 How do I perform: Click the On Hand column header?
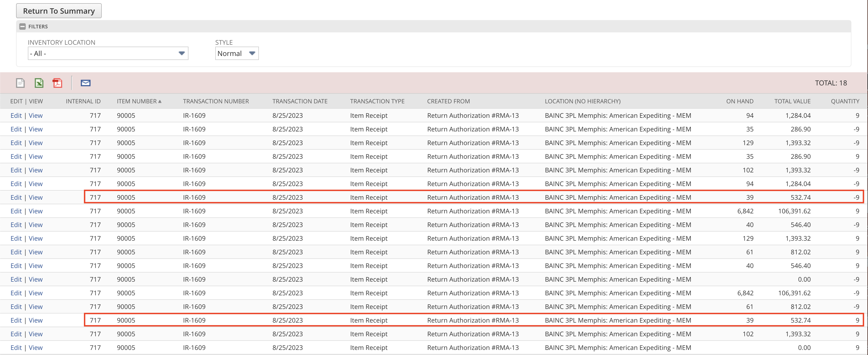click(740, 101)
